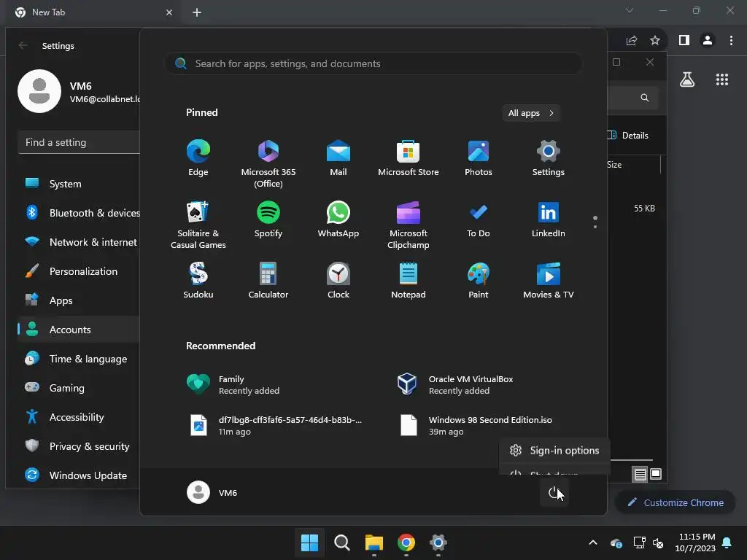The width and height of the screenshot is (747, 560).
Task: Open Oracle VM VirtualBox recommended item
Action: click(x=456, y=385)
